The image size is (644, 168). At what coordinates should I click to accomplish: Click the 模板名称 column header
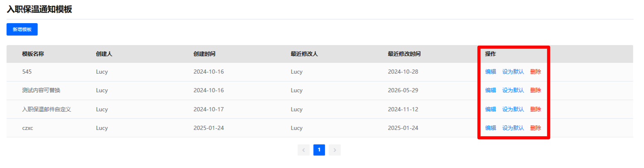tap(33, 54)
